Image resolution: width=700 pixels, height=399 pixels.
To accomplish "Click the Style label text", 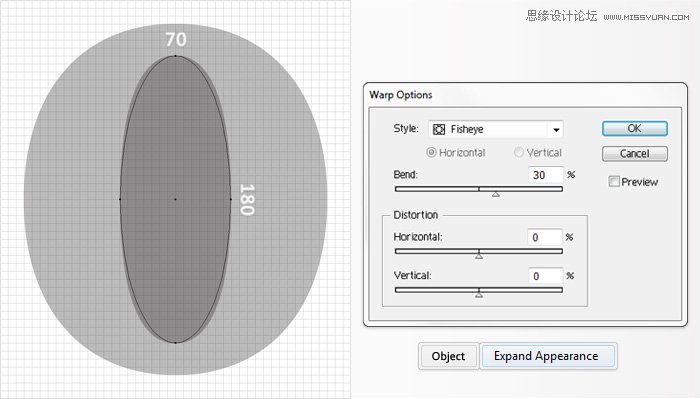I will 406,129.
